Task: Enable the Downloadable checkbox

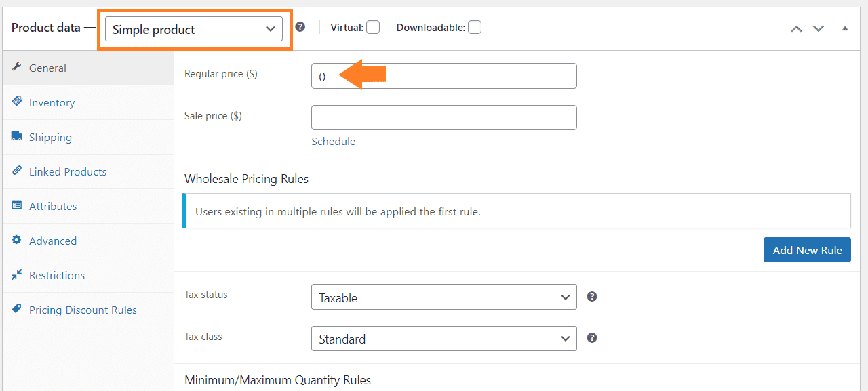Action: pos(475,27)
